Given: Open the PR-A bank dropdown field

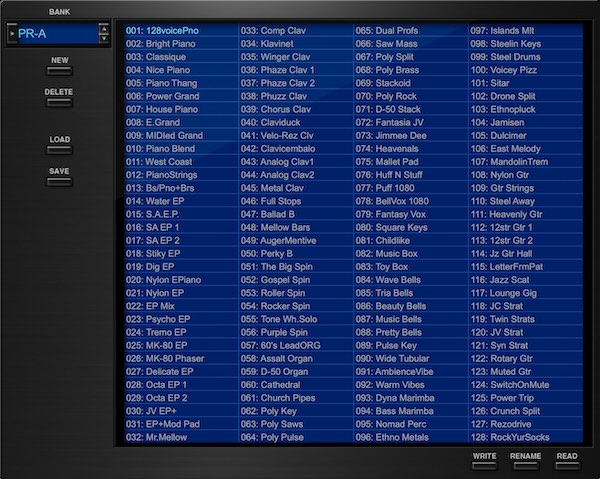Looking at the screenshot, I should click(57, 34).
